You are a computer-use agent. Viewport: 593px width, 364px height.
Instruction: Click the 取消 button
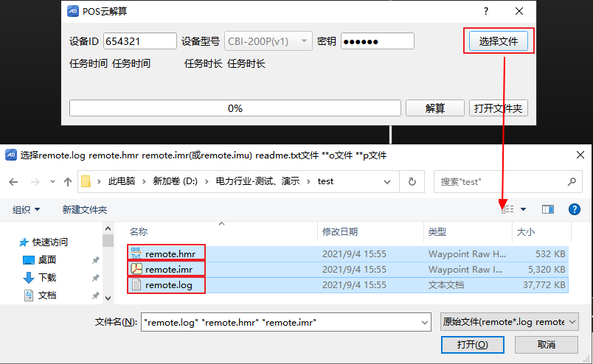pos(546,345)
